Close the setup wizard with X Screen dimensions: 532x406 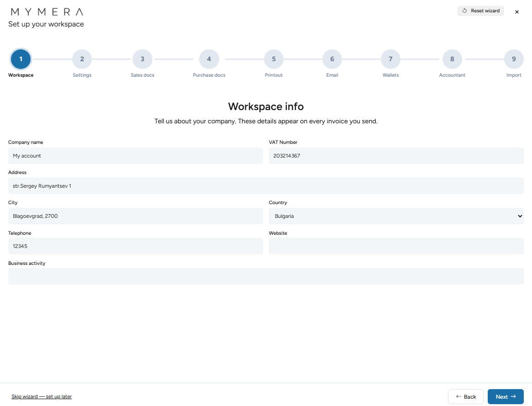[x=517, y=12]
